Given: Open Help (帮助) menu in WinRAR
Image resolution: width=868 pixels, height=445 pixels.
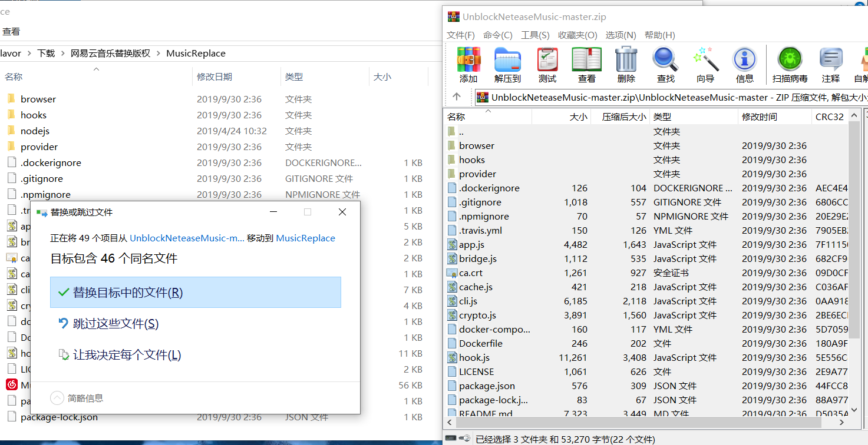Looking at the screenshot, I should pos(660,35).
